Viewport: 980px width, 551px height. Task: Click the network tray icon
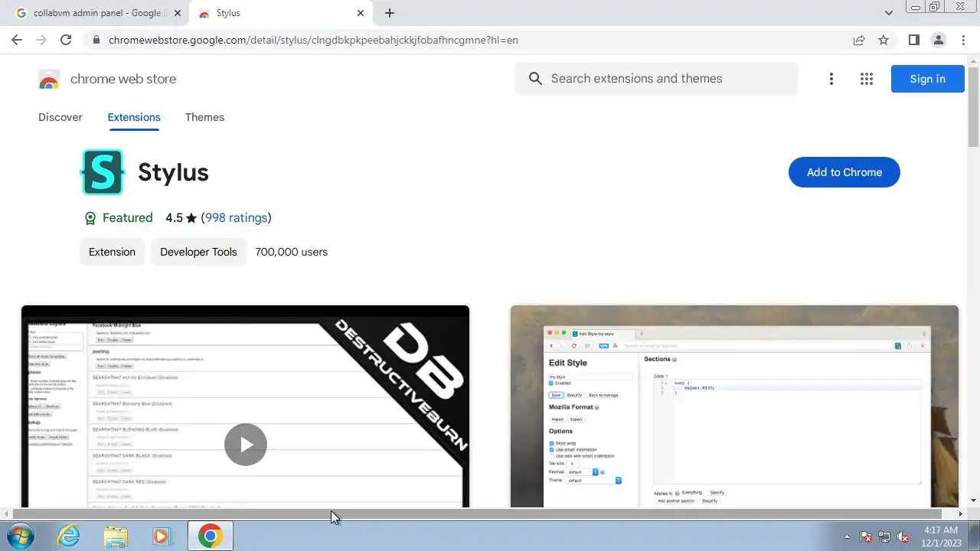pos(884,536)
